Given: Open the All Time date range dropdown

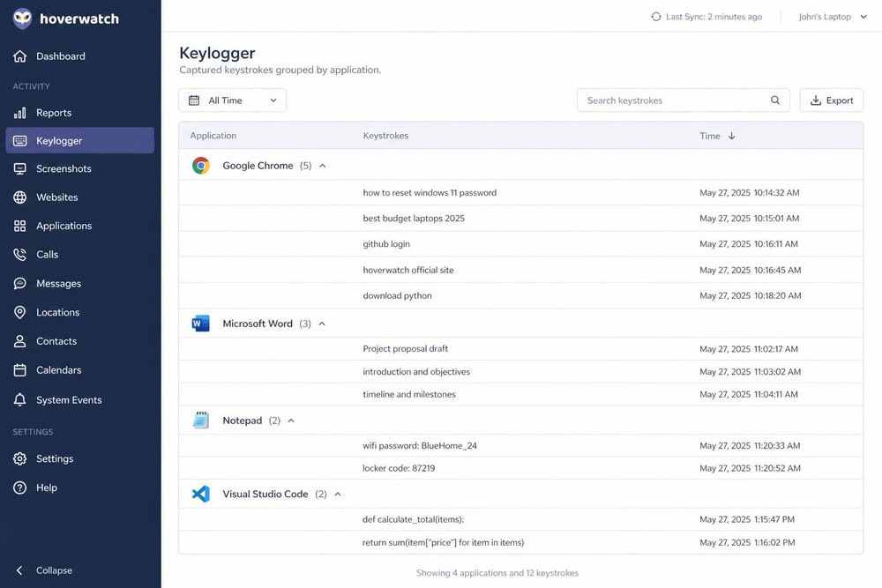Looking at the screenshot, I should (232, 100).
